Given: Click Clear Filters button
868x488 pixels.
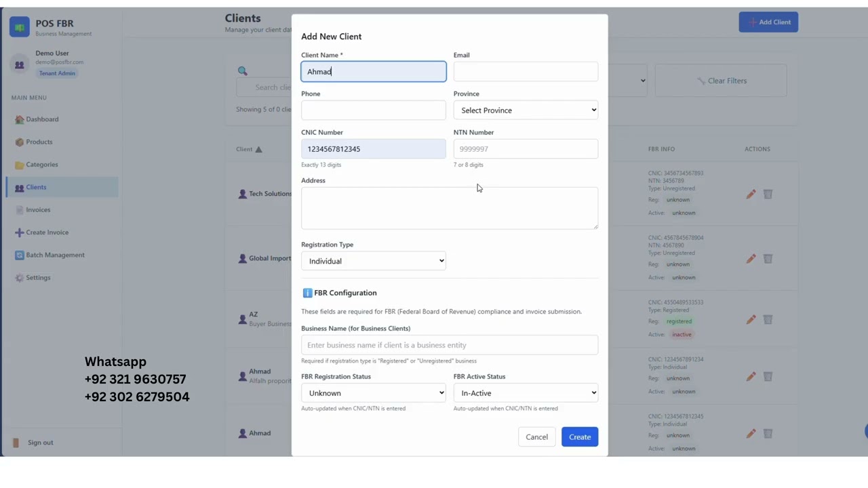Looking at the screenshot, I should (x=721, y=81).
